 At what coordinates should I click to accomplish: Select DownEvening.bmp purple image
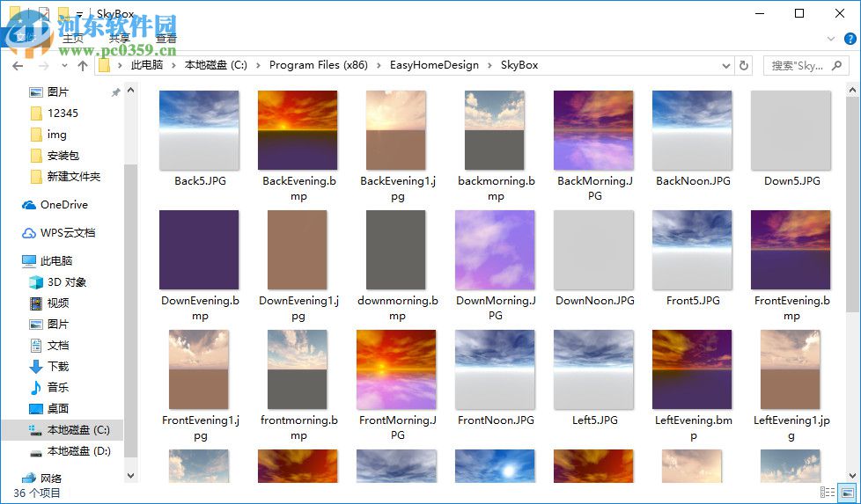[199, 250]
